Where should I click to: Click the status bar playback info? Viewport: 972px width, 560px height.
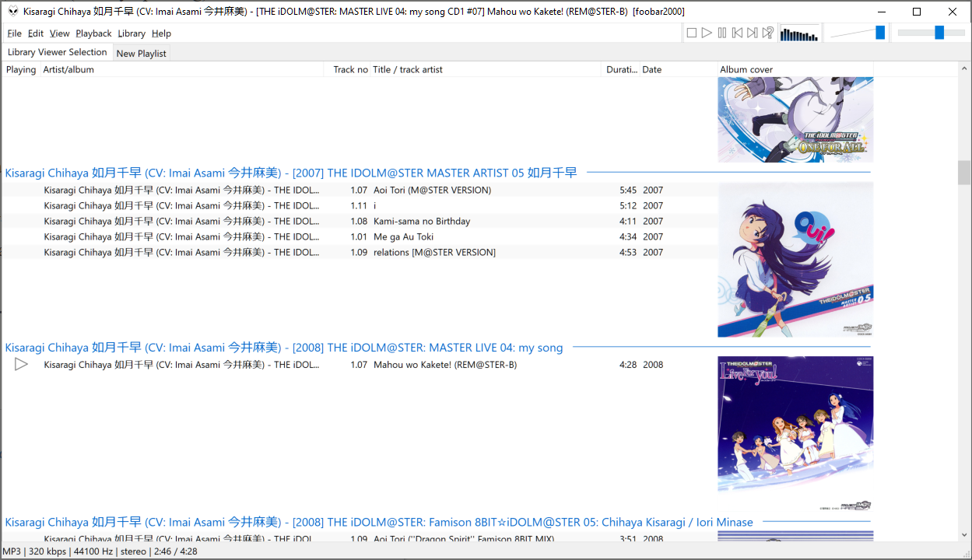(100, 551)
